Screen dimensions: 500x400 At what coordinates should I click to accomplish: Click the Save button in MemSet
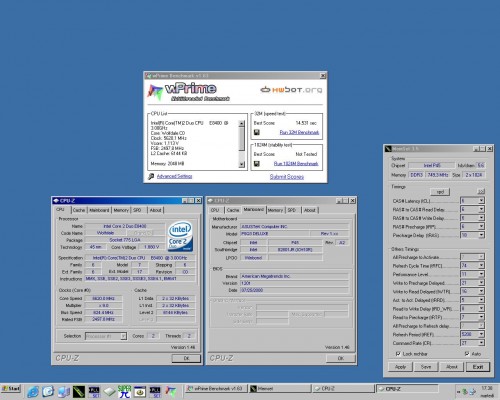426,367
